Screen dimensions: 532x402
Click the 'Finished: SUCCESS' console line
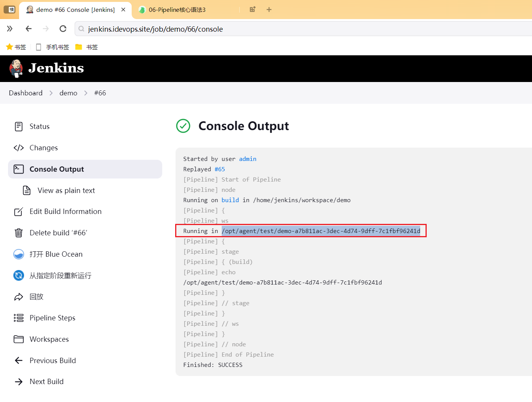213,365
